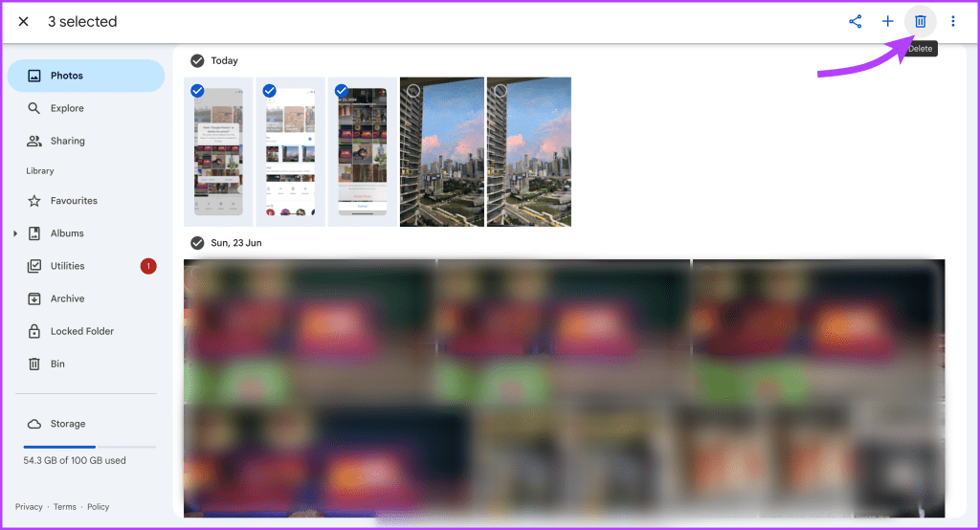Open Explore from the sidebar
Image resolution: width=980 pixels, height=530 pixels.
point(67,108)
